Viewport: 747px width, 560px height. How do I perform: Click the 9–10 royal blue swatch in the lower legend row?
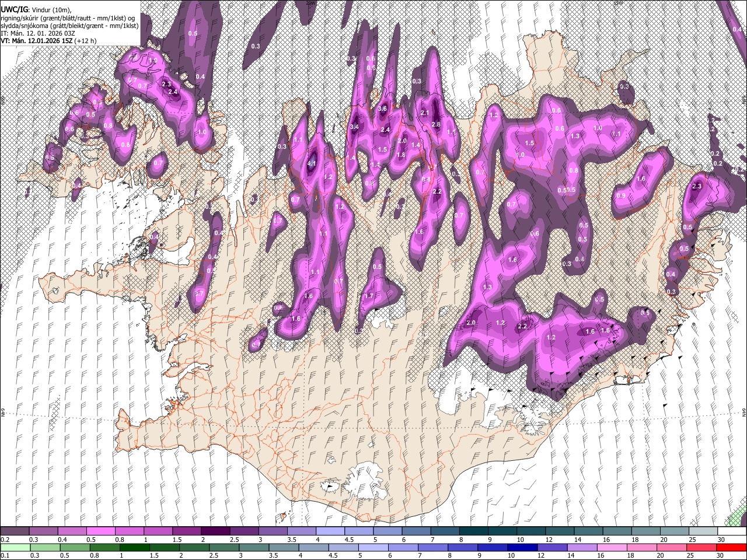493,547
